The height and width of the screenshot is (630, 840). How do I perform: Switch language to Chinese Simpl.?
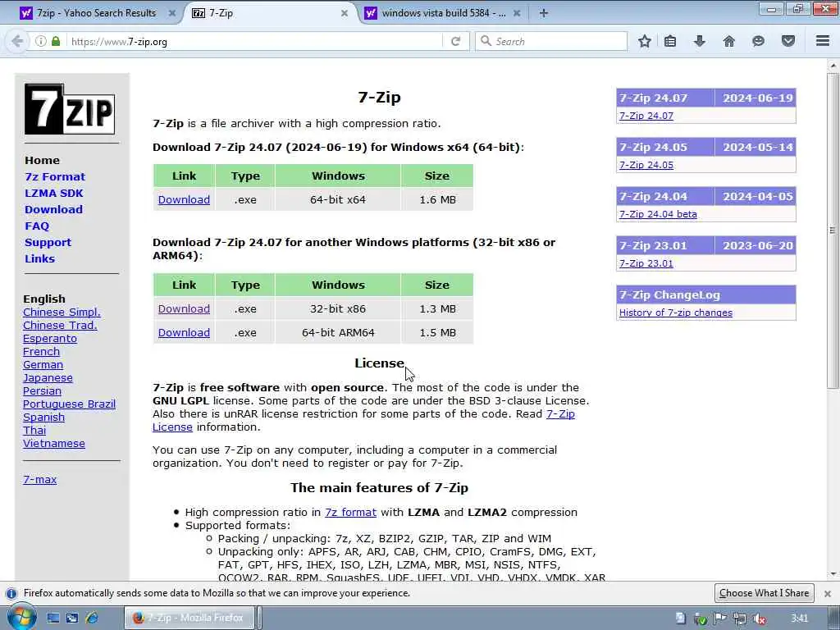(62, 313)
